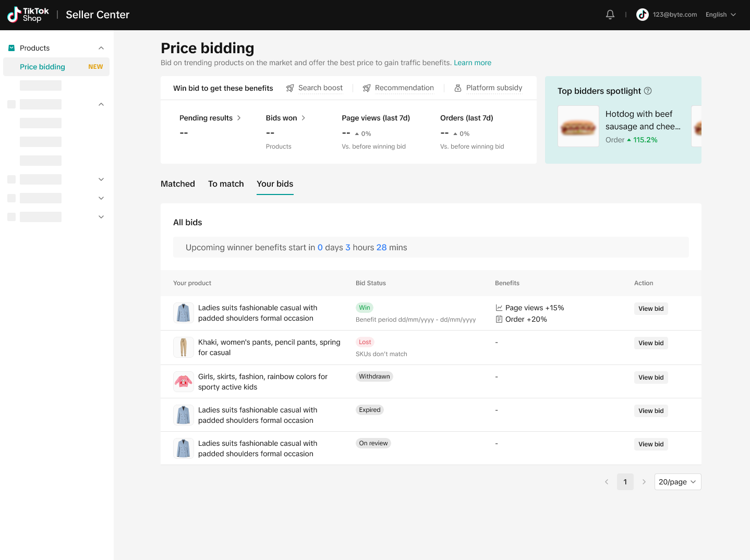This screenshot has height=560, width=750.
Task: Click the help icon beside Top bidders spotlight
Action: (x=648, y=91)
